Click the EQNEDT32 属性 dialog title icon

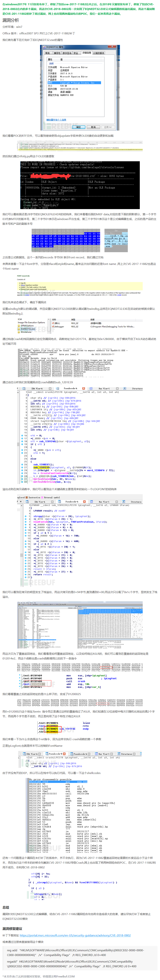tap(44, 47)
